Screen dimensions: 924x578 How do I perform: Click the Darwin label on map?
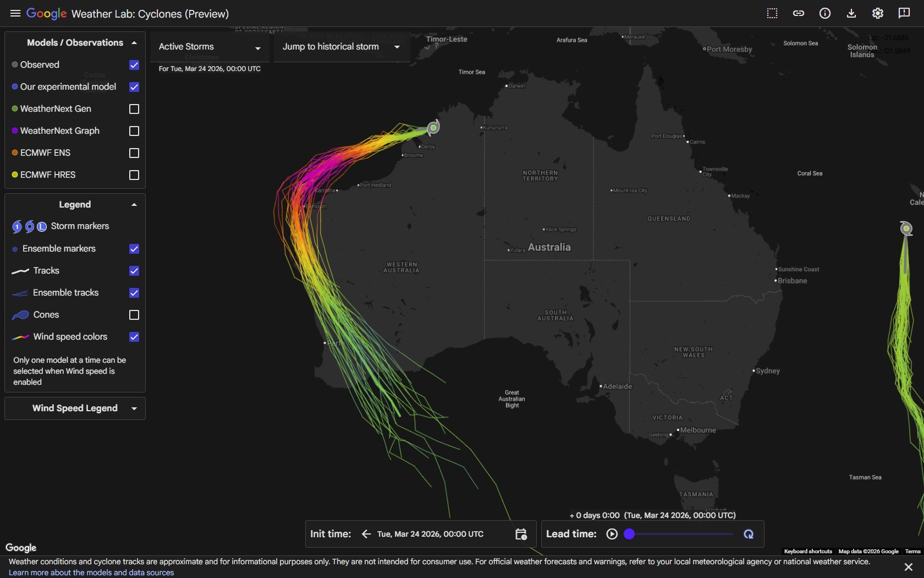pos(517,86)
